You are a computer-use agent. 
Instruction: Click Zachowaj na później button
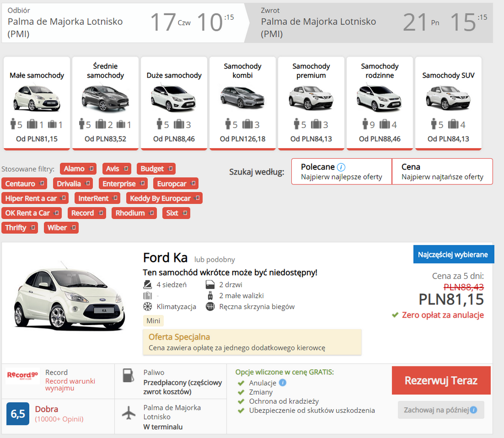(x=440, y=410)
